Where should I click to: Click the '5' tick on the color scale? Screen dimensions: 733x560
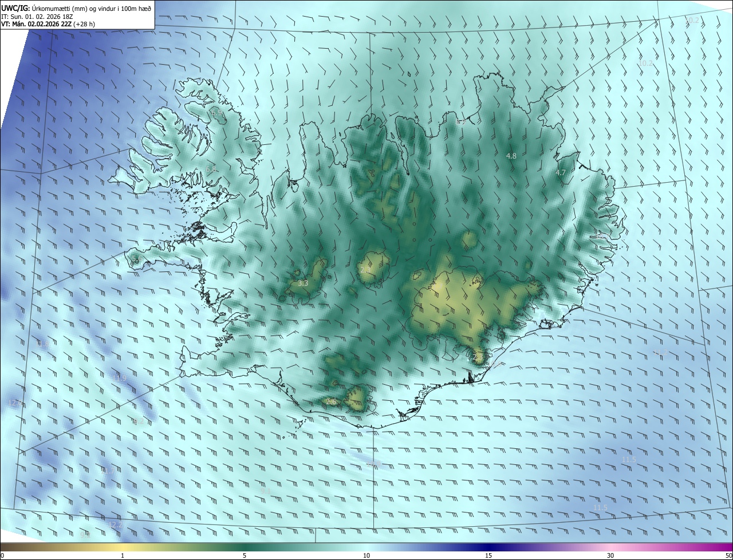pos(245,555)
